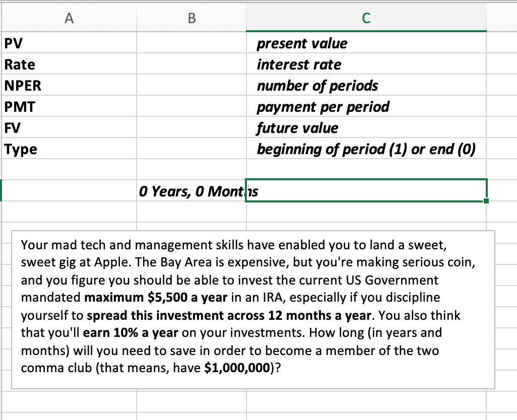Click the empty input cell beside Type
This screenshot has width=517, height=420.
[x=191, y=149]
